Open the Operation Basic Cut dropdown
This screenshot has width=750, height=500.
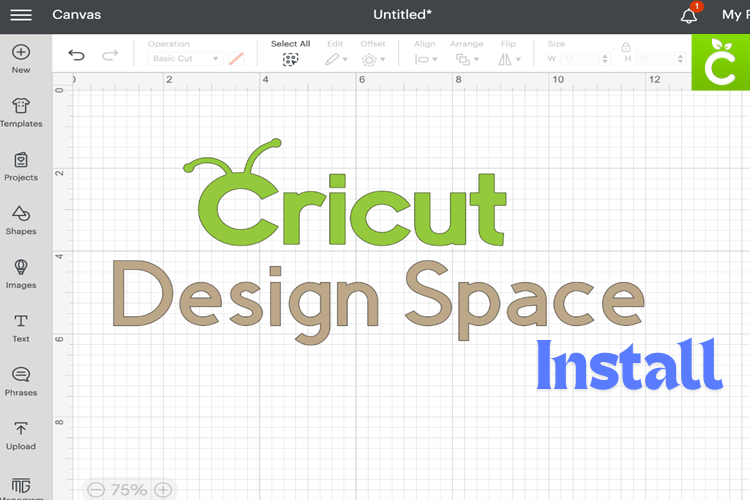pyautogui.click(x=186, y=58)
